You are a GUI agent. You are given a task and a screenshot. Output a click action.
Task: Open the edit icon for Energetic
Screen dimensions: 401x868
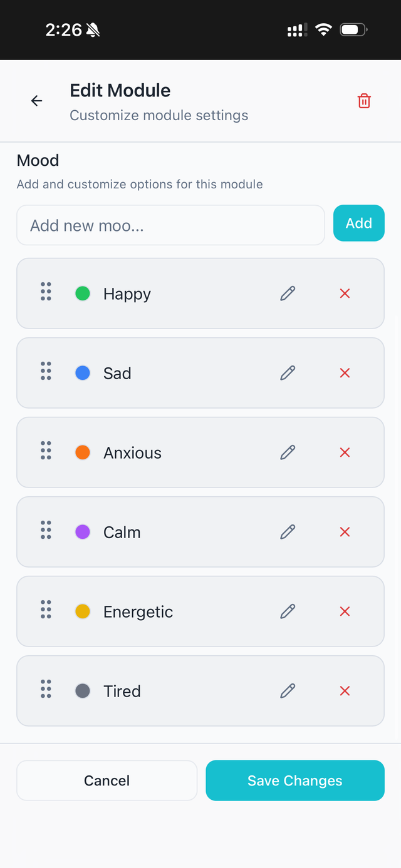(288, 611)
